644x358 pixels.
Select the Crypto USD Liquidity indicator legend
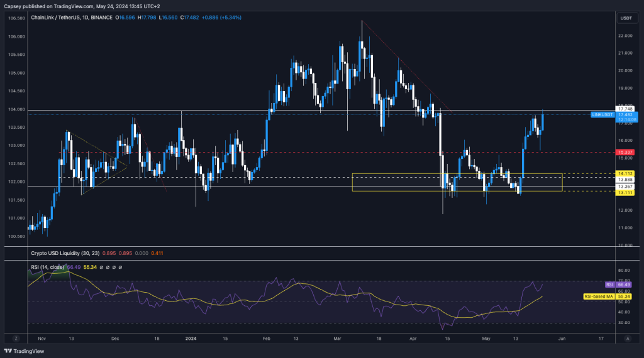[65, 253]
